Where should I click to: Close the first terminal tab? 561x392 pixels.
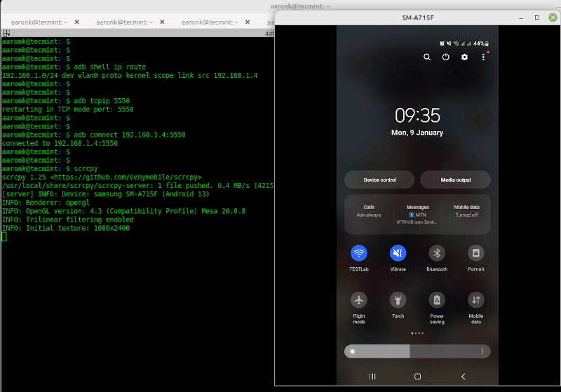(76, 22)
